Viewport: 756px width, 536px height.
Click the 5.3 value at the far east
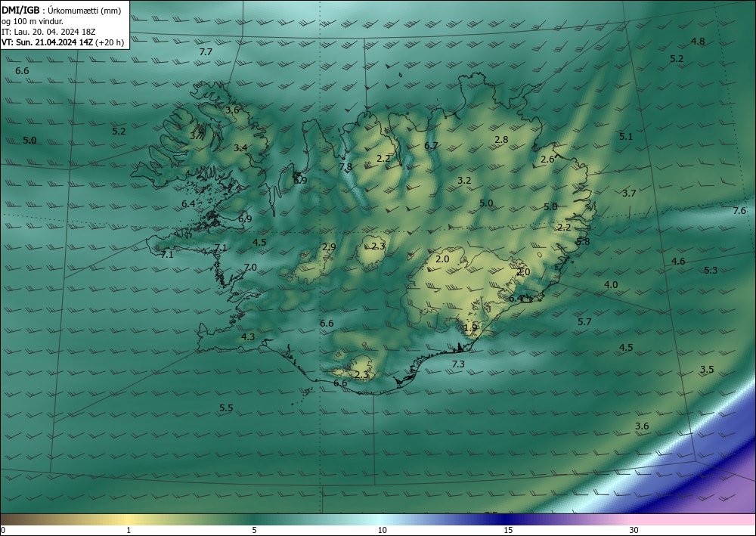[711, 271]
